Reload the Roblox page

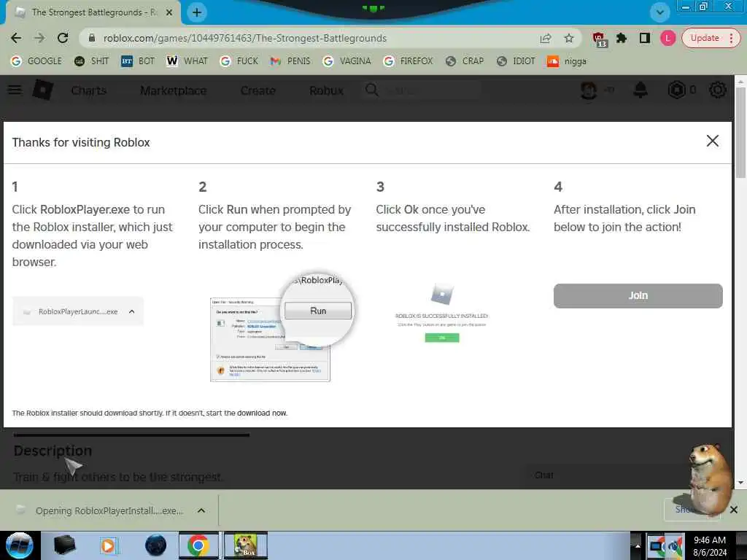pos(63,38)
